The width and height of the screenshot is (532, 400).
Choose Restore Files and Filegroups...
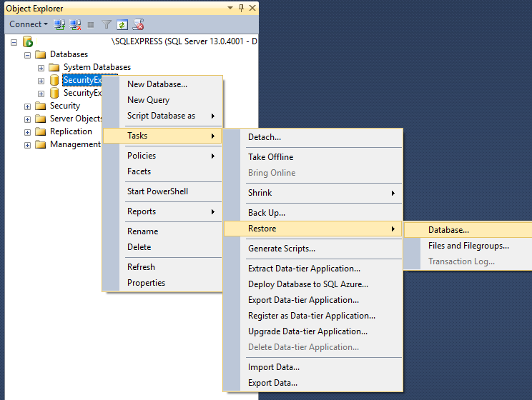pos(468,246)
